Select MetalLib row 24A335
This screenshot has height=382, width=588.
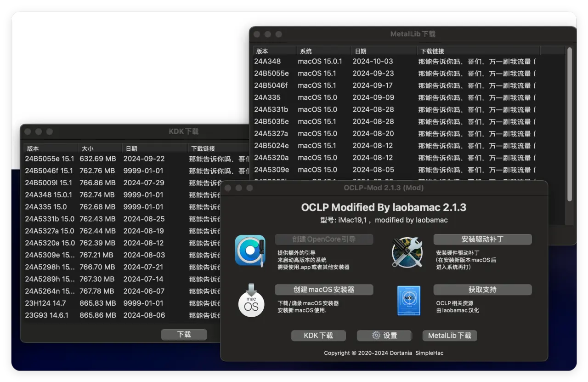click(409, 97)
